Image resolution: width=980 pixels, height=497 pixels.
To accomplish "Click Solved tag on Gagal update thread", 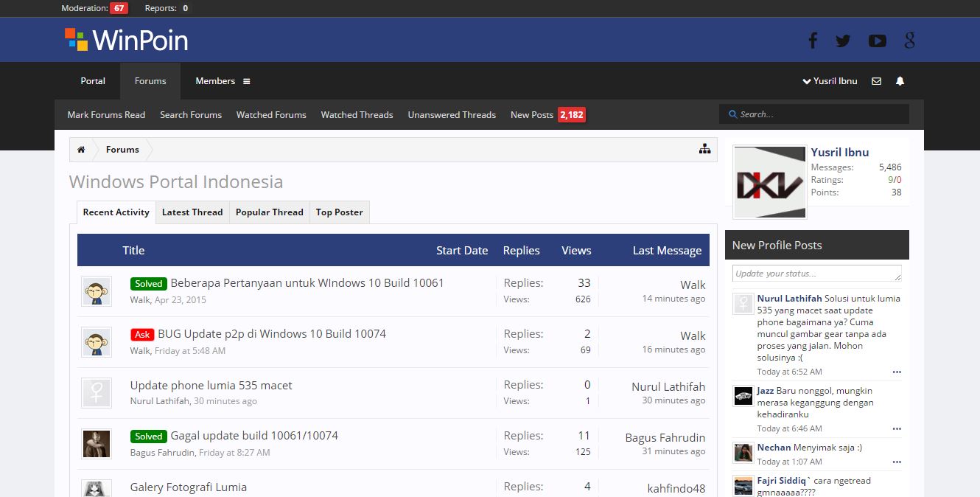I will [x=148, y=436].
